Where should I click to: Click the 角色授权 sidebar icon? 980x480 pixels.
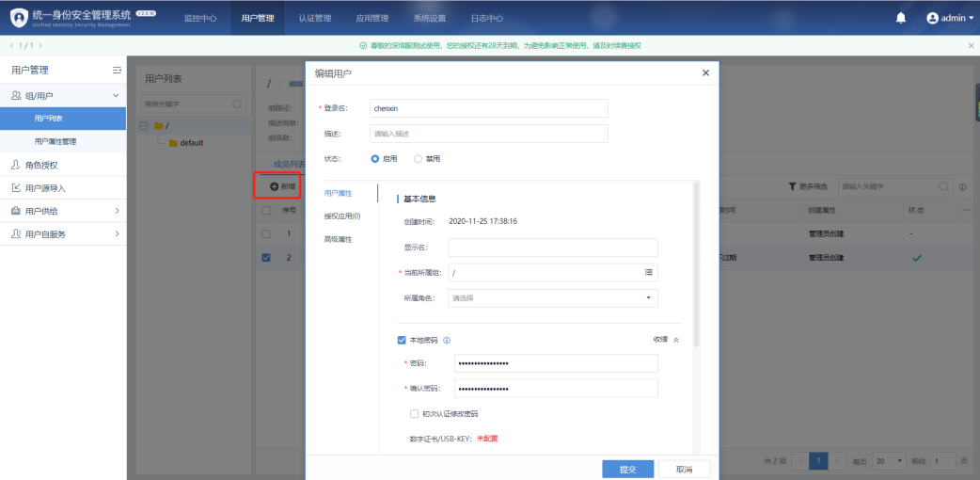click(16, 165)
